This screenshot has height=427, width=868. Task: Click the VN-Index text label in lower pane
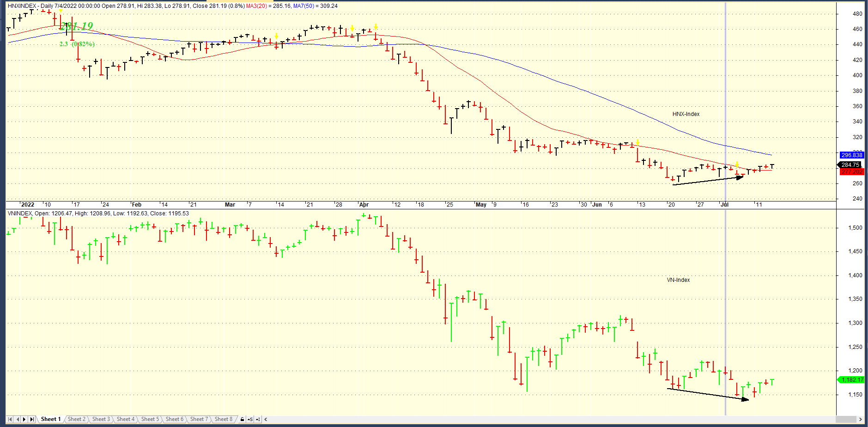(678, 280)
